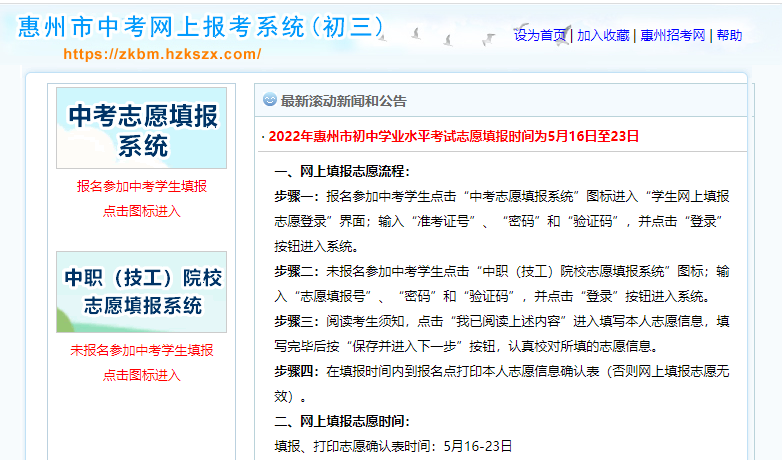The image size is (782, 460).
Task: Click the 惠州市中考网上报考系统（初三） title
Action: click(201, 27)
